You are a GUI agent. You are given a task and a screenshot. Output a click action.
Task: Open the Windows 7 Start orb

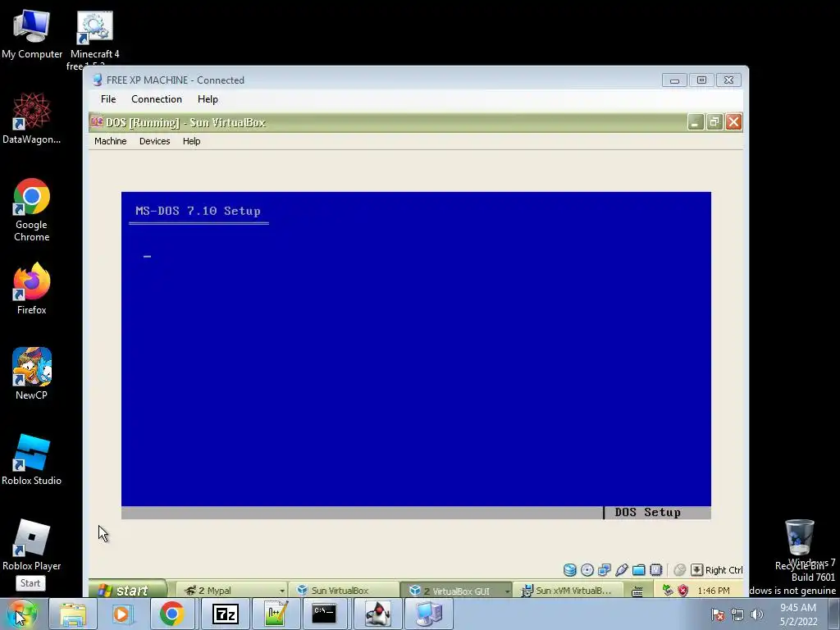[x=22, y=614]
